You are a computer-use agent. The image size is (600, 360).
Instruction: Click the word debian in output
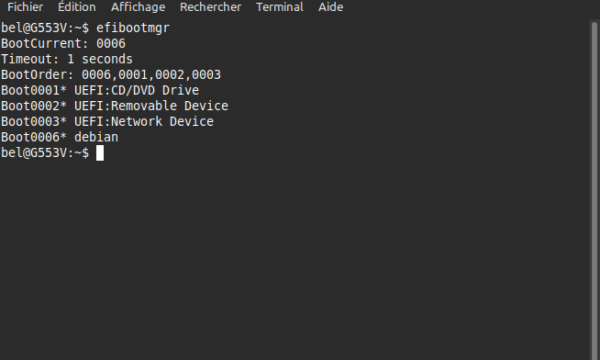coord(96,137)
